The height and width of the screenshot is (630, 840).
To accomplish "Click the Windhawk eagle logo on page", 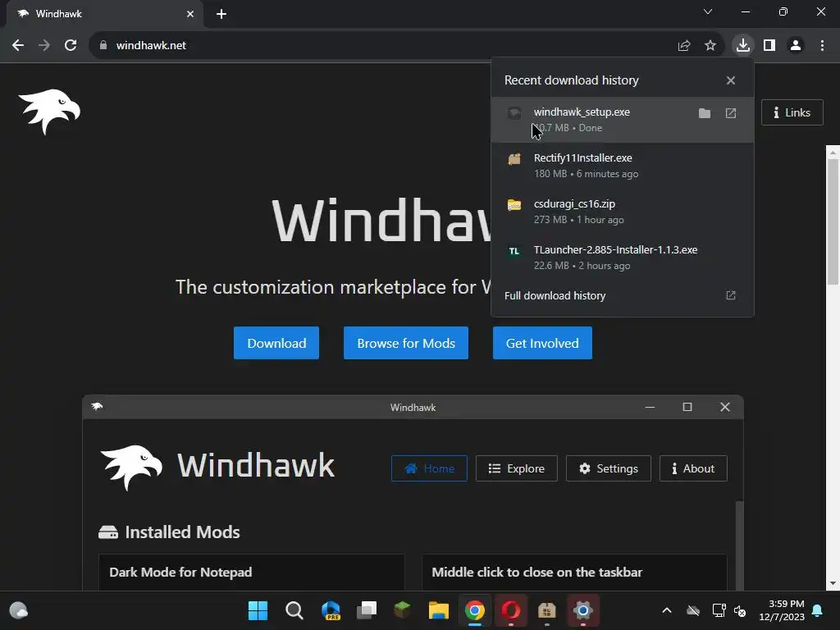I will pos(49,112).
